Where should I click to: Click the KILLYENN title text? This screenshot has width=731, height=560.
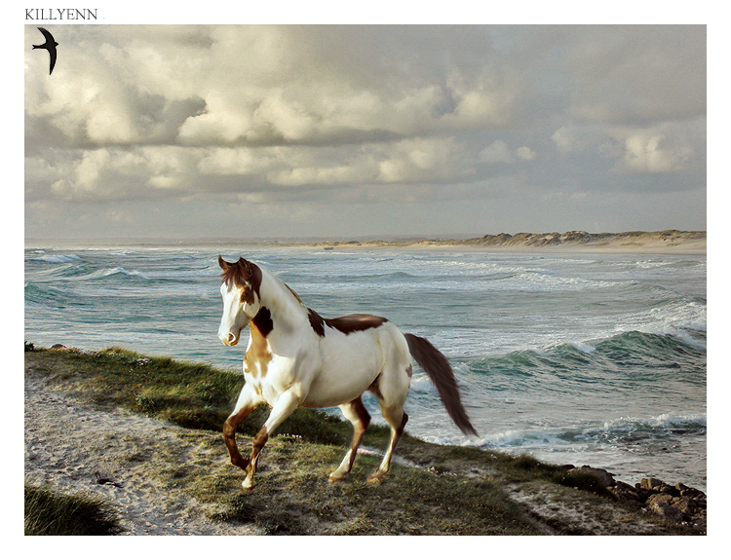(x=60, y=15)
